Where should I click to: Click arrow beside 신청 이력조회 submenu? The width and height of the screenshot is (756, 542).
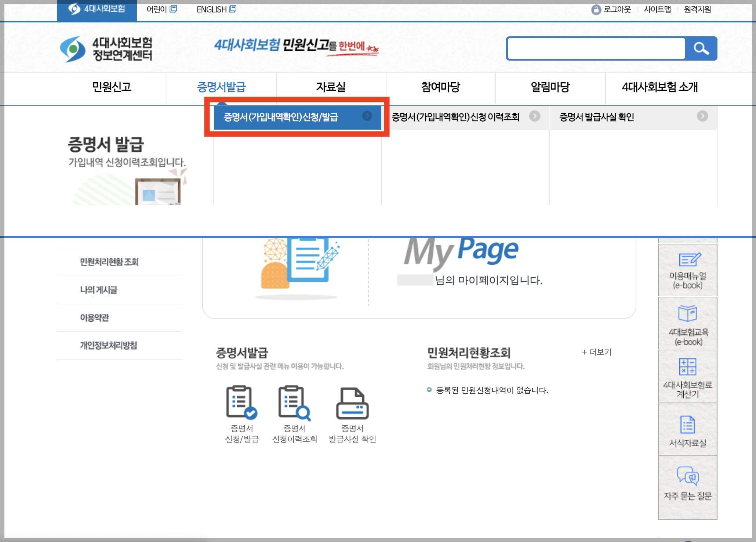534,116
